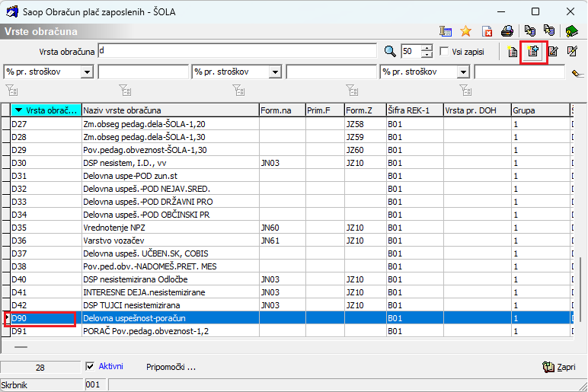
Task: Open the first % pr. stroškov dropdown
Action: point(87,72)
